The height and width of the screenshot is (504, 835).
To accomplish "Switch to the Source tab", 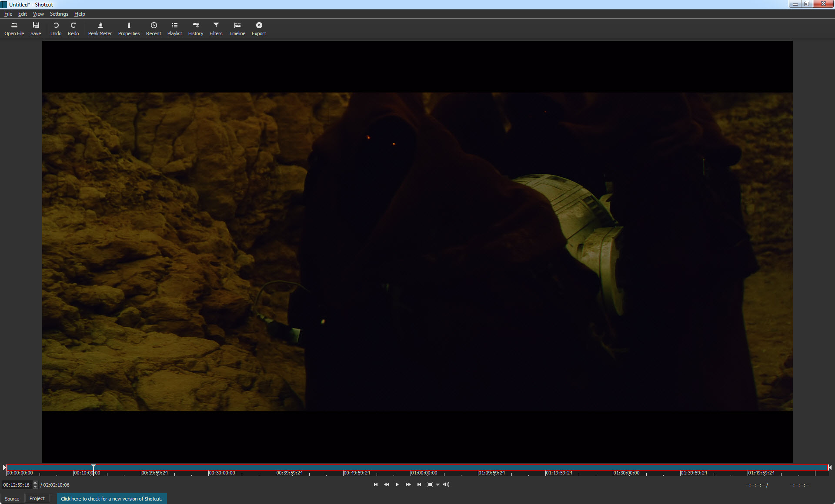I will [12, 499].
